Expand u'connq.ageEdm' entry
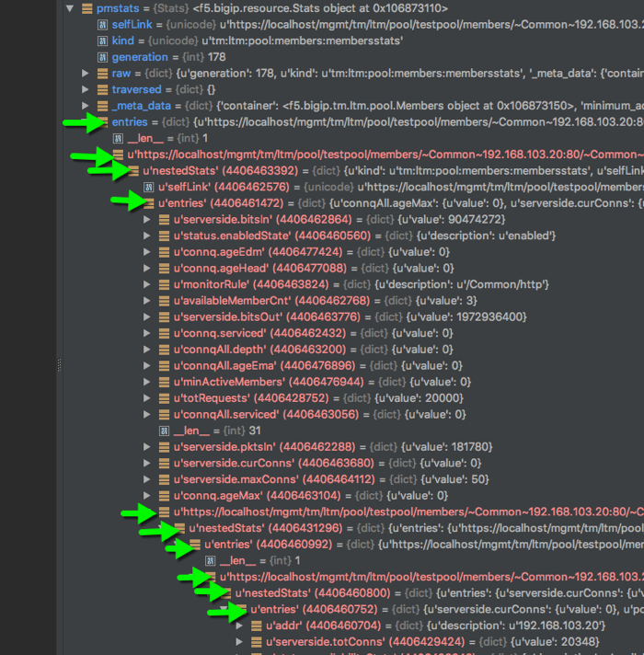 146,252
